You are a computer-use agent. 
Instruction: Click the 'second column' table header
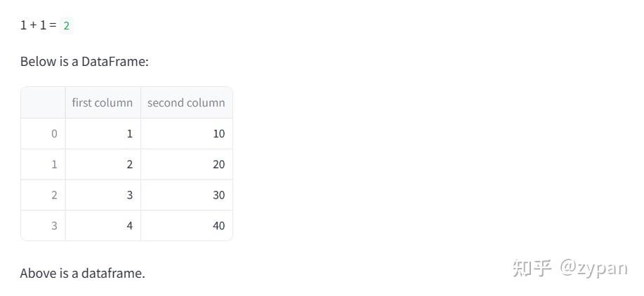coord(187,102)
